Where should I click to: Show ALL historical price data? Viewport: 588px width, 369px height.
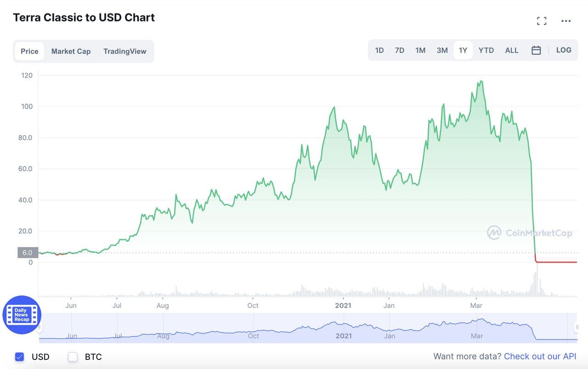pyautogui.click(x=511, y=50)
